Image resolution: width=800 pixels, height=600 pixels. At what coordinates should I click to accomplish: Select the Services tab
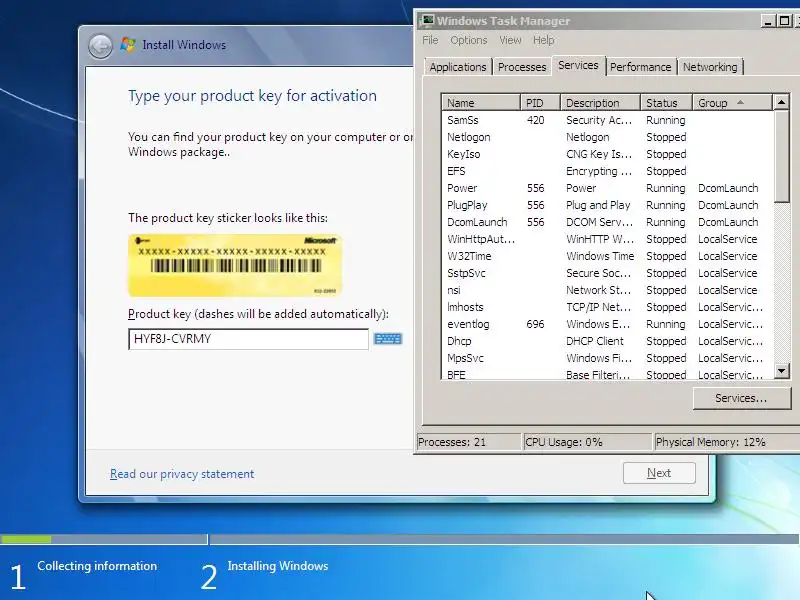point(578,65)
